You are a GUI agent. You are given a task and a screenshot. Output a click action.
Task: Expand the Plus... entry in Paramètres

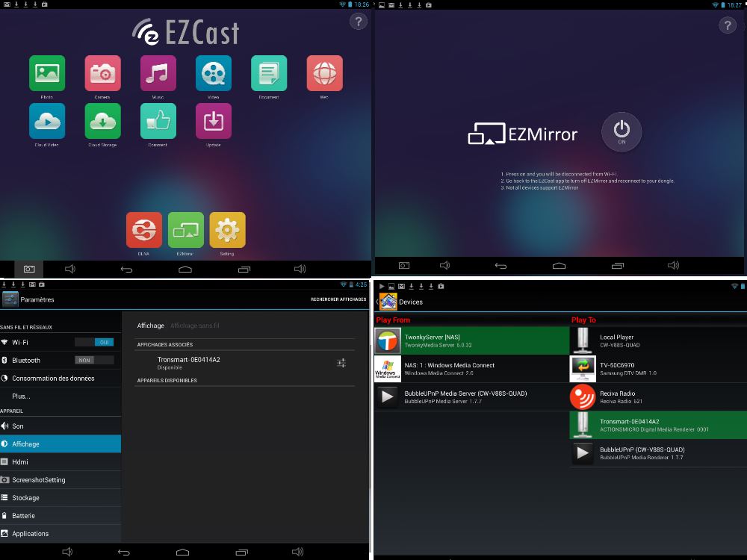tap(21, 396)
